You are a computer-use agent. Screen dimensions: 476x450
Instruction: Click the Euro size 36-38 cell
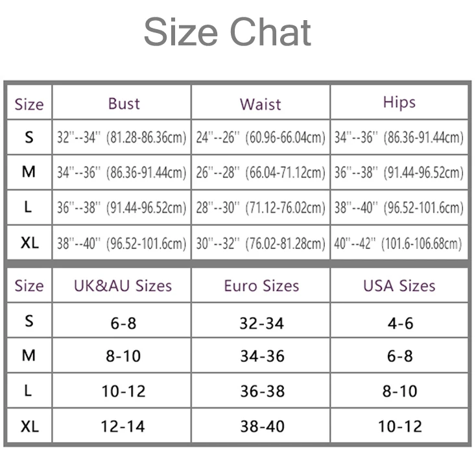261,390
